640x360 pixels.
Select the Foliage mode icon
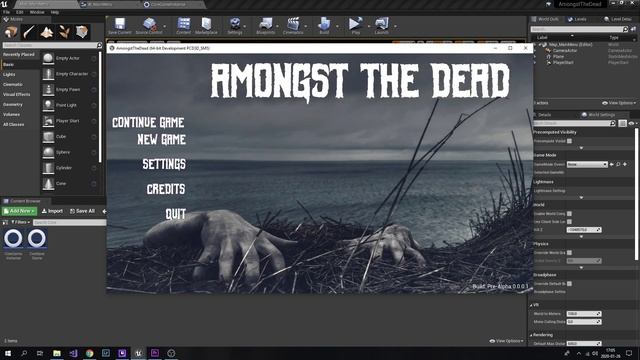(x=64, y=32)
